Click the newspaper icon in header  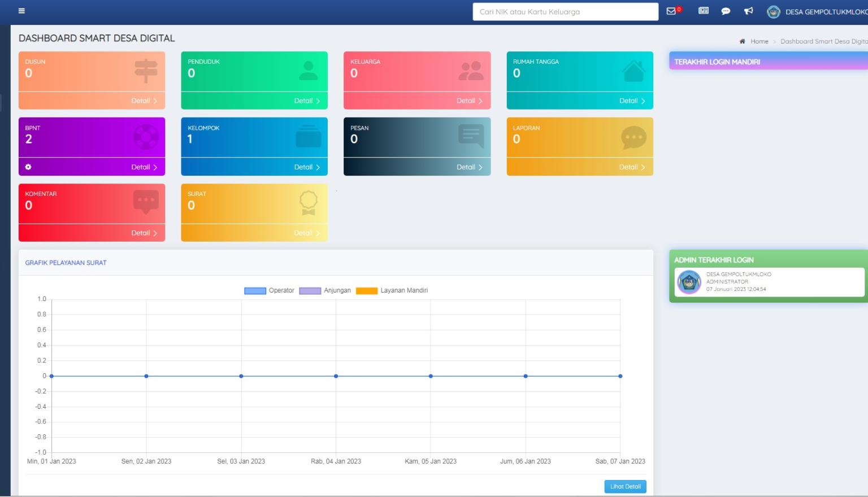click(x=704, y=11)
